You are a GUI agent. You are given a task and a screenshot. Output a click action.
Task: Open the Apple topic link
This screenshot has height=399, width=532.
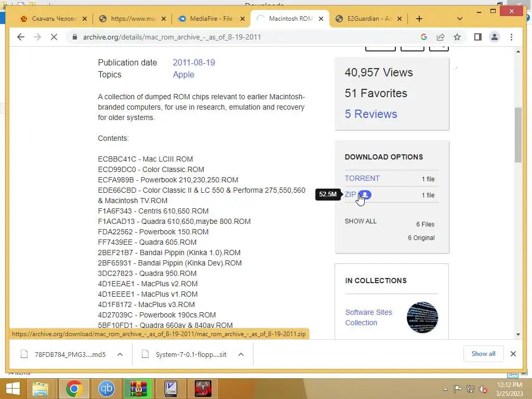click(x=183, y=74)
